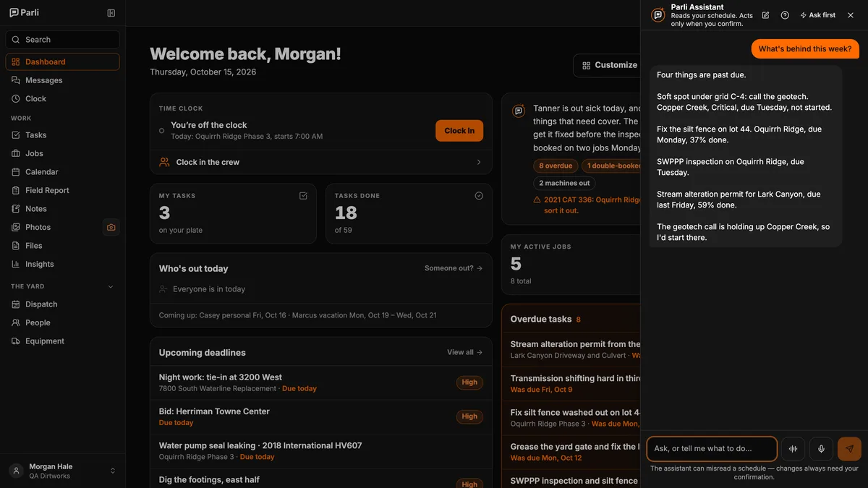Click the 8 overdue pill
Viewport: 868px width, 488px height.
pos(556,166)
